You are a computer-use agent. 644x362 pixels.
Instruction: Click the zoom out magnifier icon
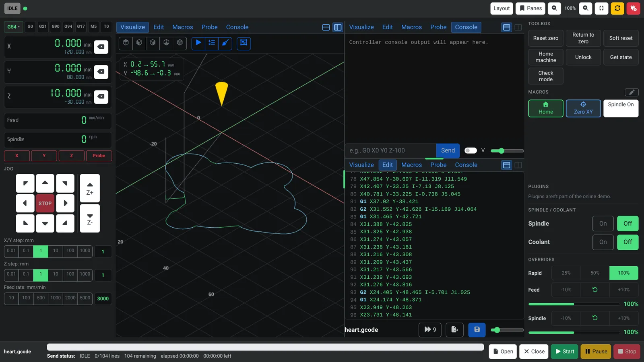pos(554,8)
